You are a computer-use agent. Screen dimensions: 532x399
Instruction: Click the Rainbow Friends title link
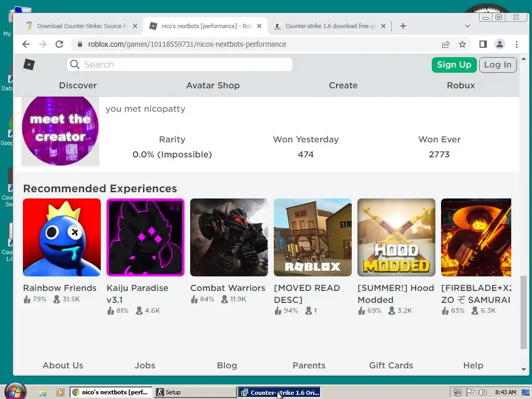[60, 288]
